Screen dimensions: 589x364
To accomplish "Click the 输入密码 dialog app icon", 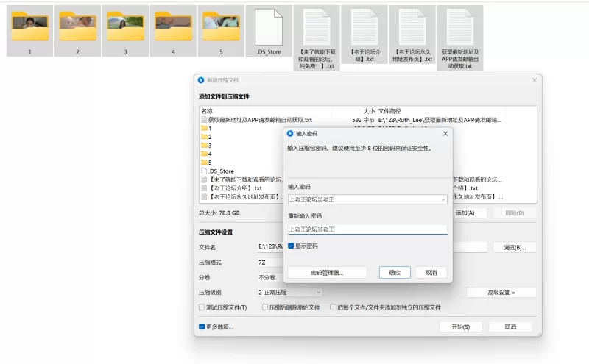I will click(x=290, y=134).
